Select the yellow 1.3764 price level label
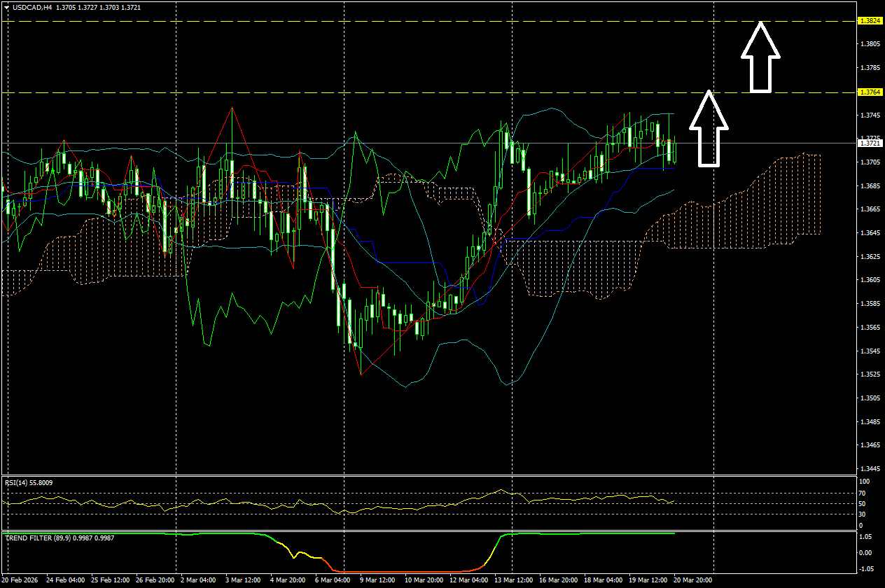Viewport: 885px width, 588px height. [x=869, y=92]
